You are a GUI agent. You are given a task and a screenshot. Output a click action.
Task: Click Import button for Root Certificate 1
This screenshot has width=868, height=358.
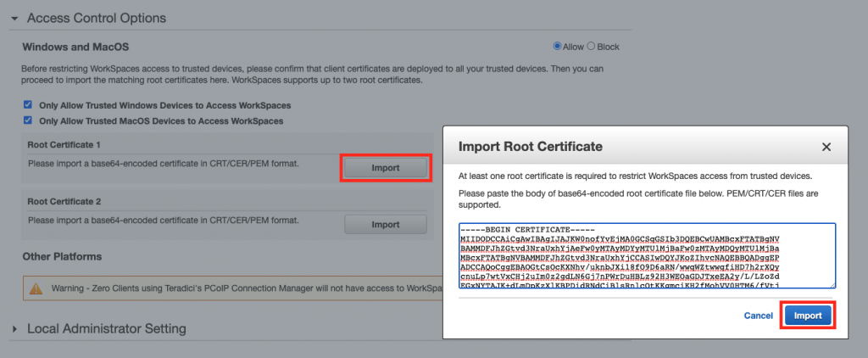[x=386, y=168]
